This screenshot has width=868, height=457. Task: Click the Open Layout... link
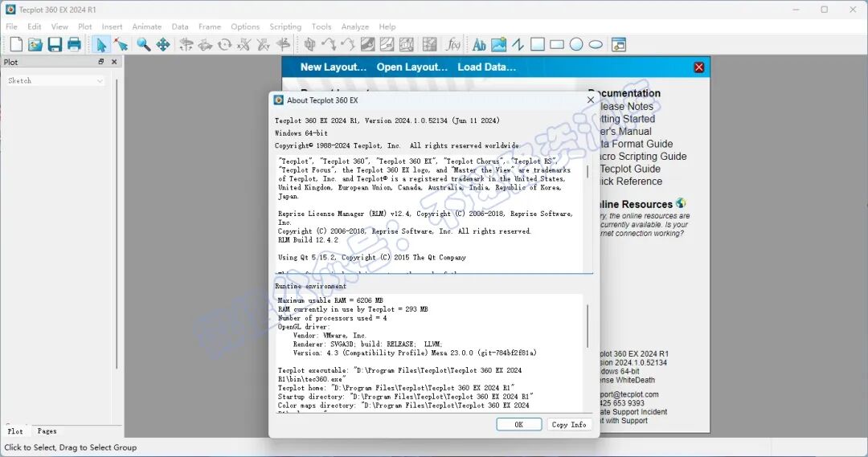411,67
